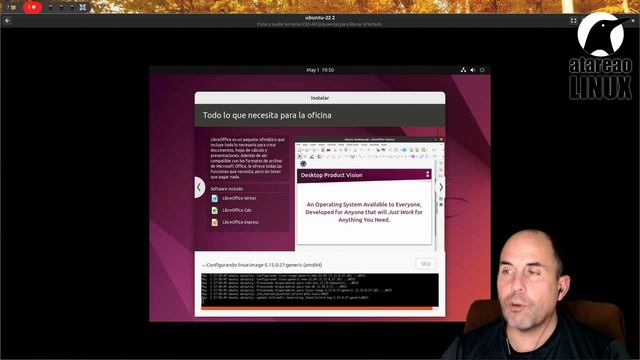
Task: Click the Skip button in installer
Action: (x=426, y=264)
